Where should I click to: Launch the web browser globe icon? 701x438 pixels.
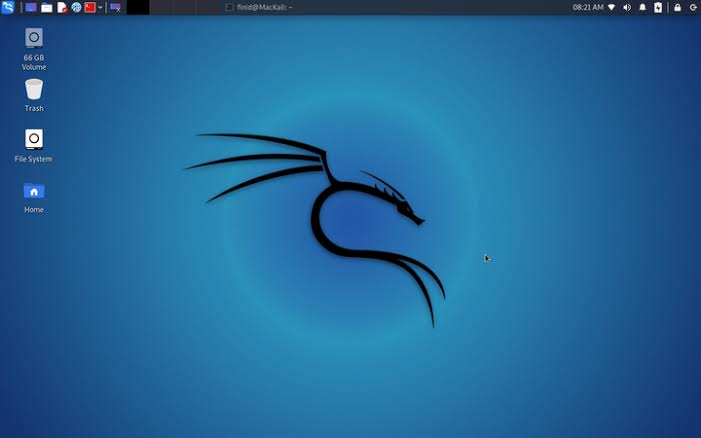click(76, 8)
